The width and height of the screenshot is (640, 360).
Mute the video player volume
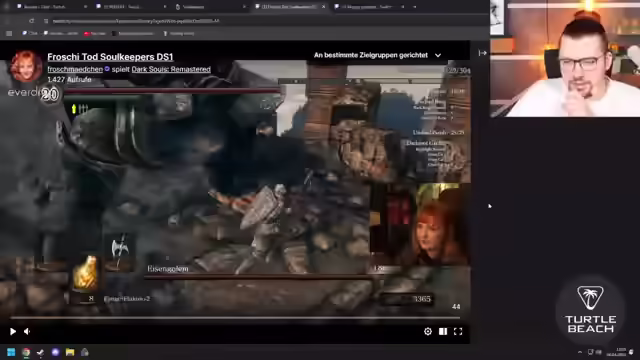[x=27, y=331]
